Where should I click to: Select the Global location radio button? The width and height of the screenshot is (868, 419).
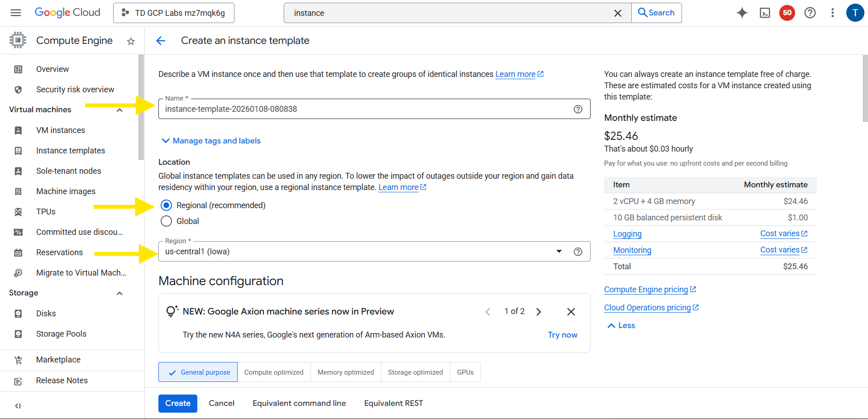point(167,221)
